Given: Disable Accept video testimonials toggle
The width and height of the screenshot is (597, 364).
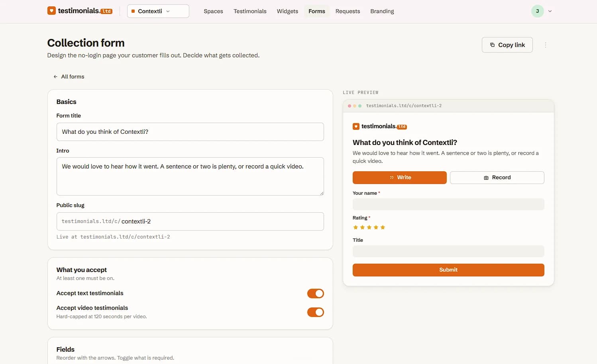Looking at the screenshot, I should point(316,312).
